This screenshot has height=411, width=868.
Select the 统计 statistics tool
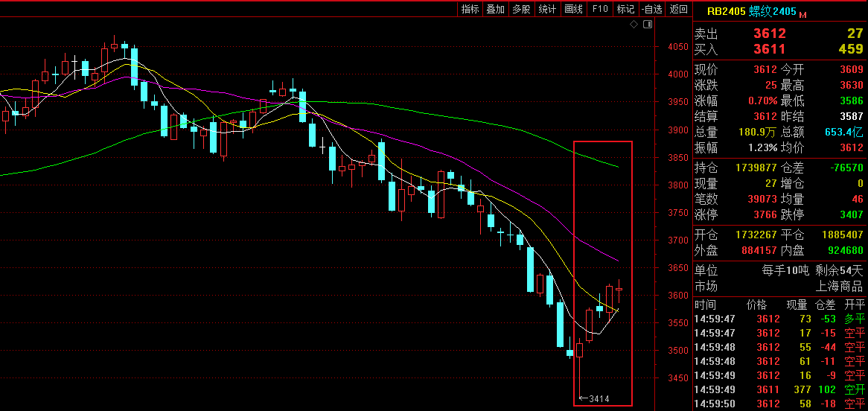pos(547,9)
